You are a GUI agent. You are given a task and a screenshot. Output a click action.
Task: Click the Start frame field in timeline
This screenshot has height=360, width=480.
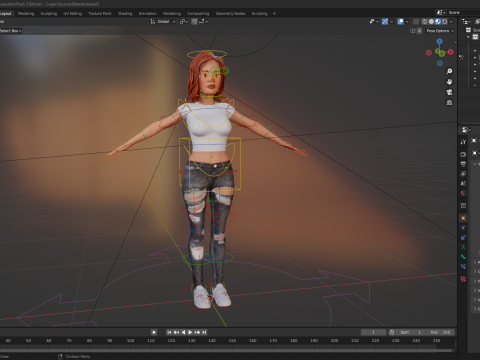[411, 332]
